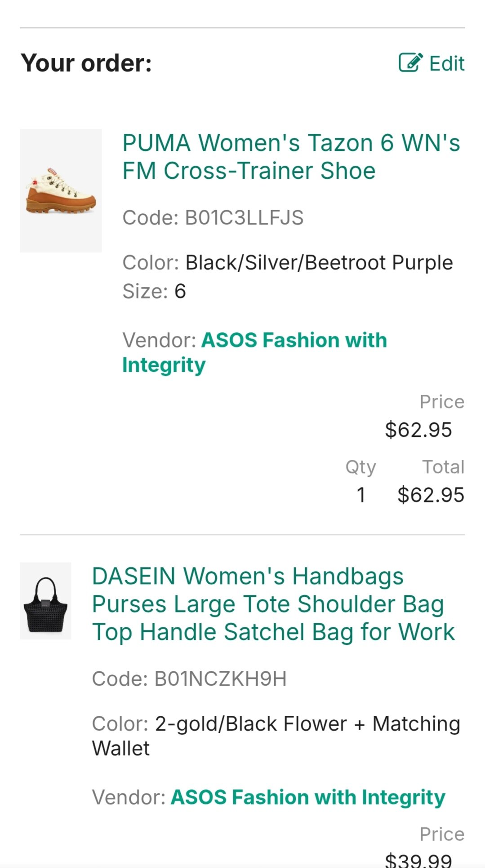Click the PUMA shoe quantity value 1
Viewport: 485px width, 868px height.
[x=360, y=495]
